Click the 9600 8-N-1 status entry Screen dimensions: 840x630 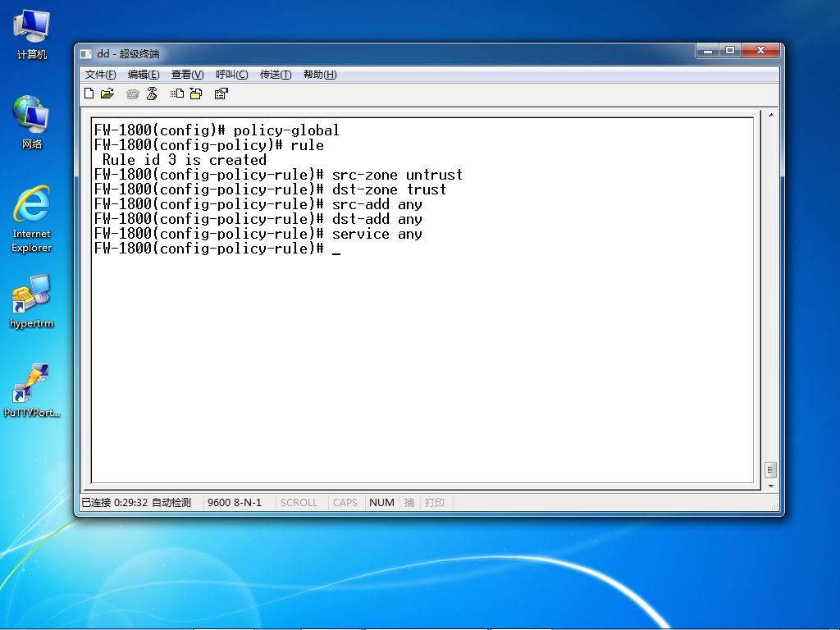(x=235, y=503)
